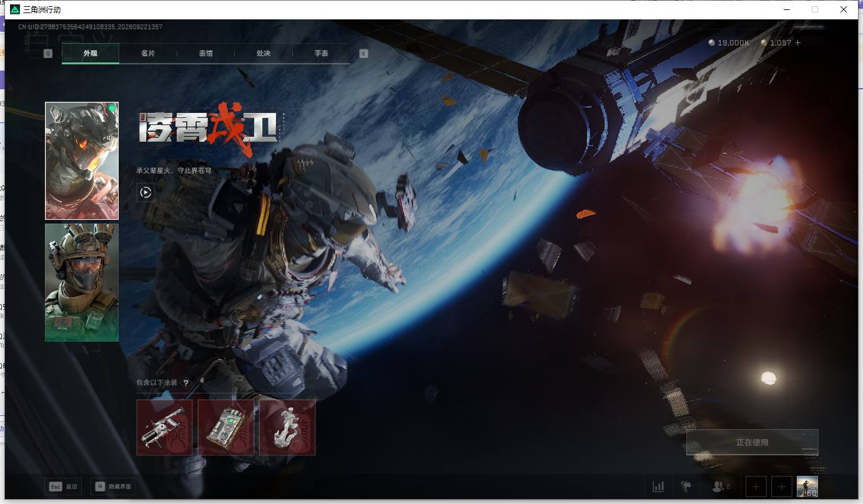Click the 返回 Esc button
This screenshot has width=863, height=504.
(63, 487)
